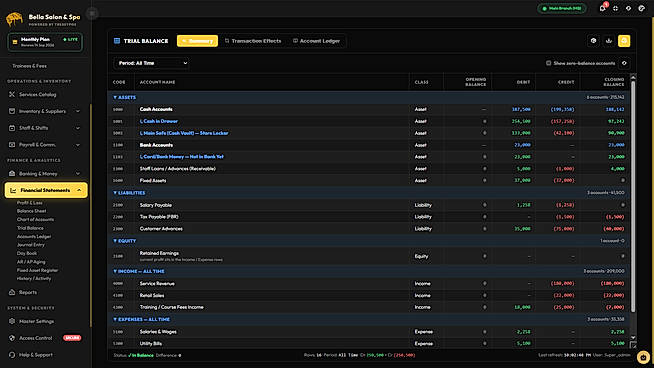Collapse Financial Statements menu chevron
The height and width of the screenshot is (368, 654).
point(79,190)
